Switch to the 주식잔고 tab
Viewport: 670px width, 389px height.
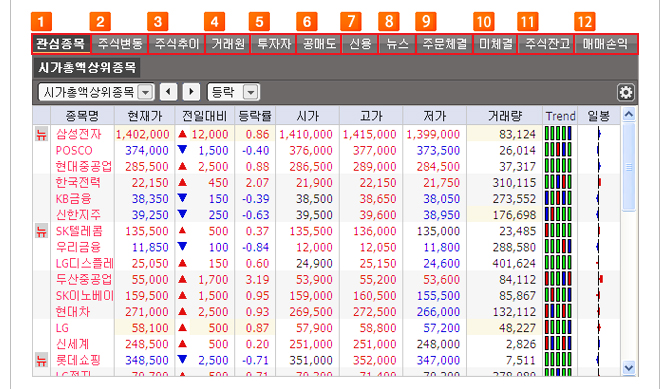[546, 44]
